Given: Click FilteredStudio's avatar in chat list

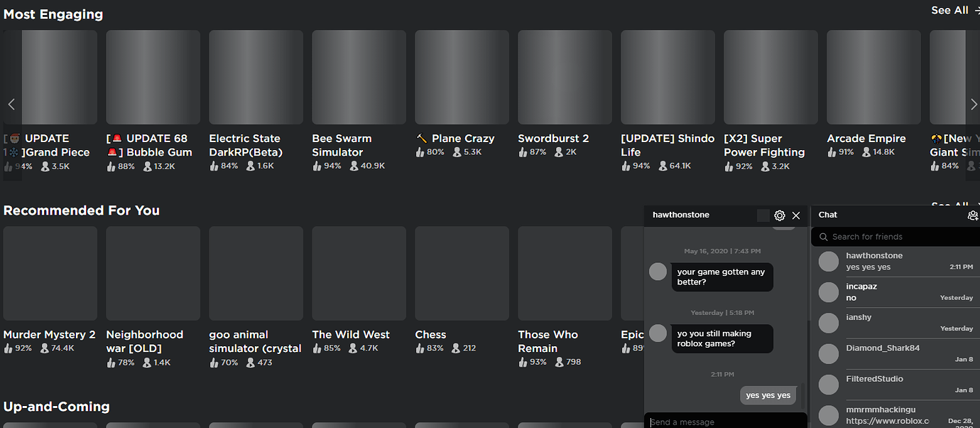Looking at the screenshot, I should 829,385.
